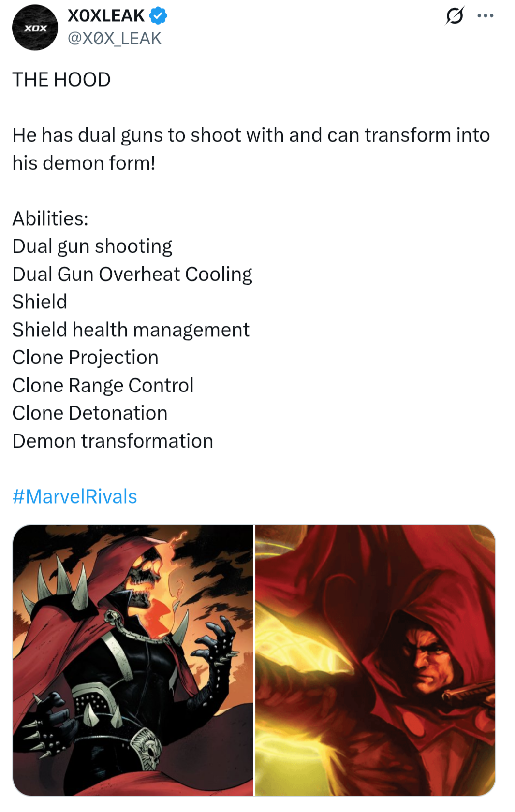Open the three-dot more options menu
This screenshot has width=515, height=812.
(485, 16)
